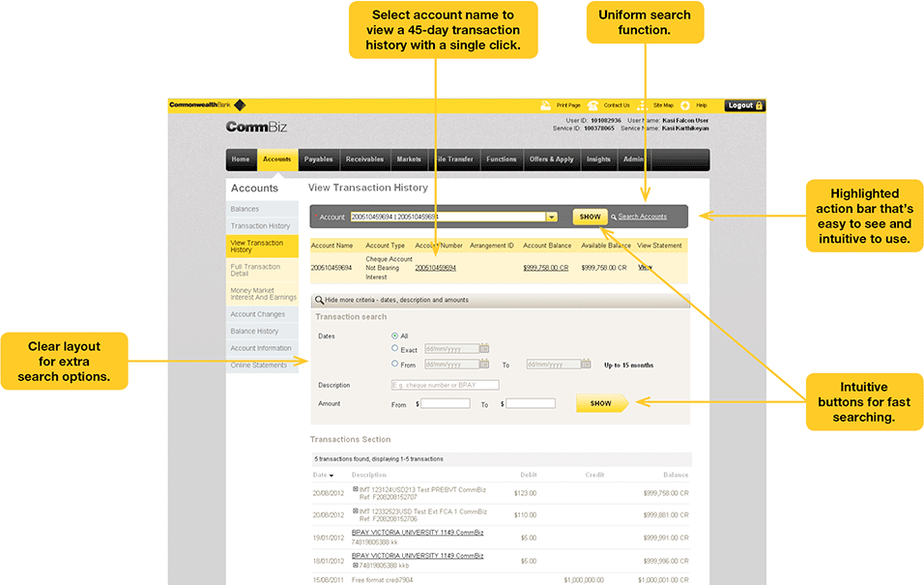Viewport: 924px width, 585px height.
Task: Open Balance History in the sidebar
Action: coord(262,332)
